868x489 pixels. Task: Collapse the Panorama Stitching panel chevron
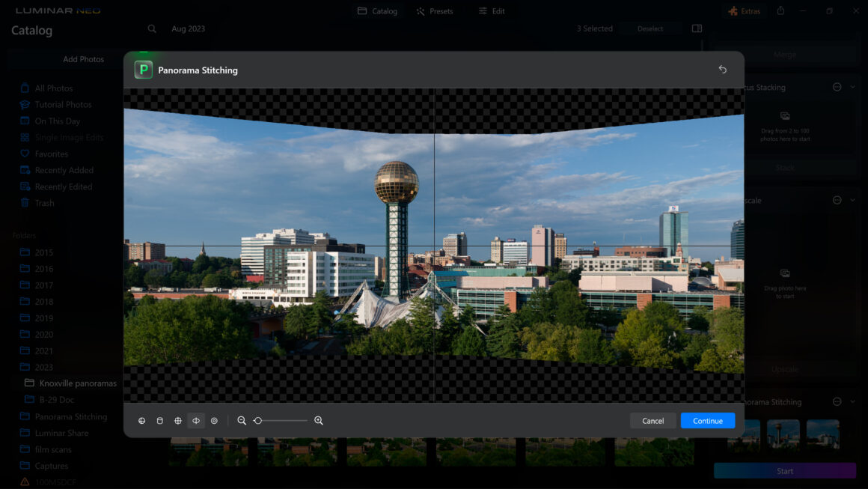(x=853, y=401)
